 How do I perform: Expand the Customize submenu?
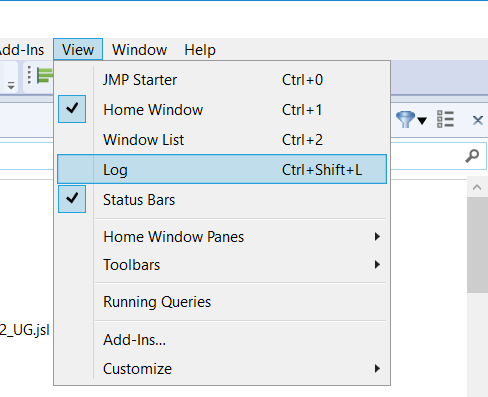222,369
